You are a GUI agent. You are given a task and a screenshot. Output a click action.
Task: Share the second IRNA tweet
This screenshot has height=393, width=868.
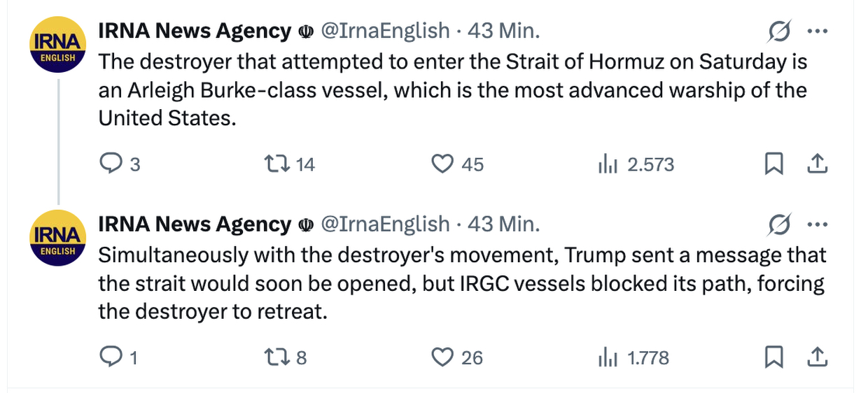point(817,357)
